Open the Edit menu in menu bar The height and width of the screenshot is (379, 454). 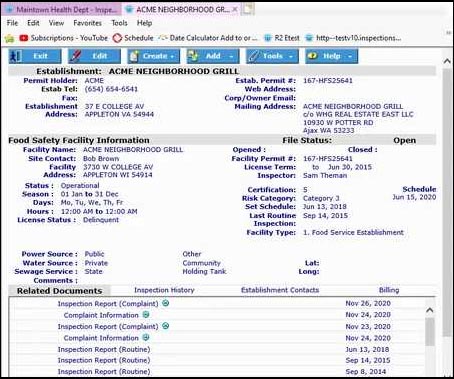[x=33, y=23]
